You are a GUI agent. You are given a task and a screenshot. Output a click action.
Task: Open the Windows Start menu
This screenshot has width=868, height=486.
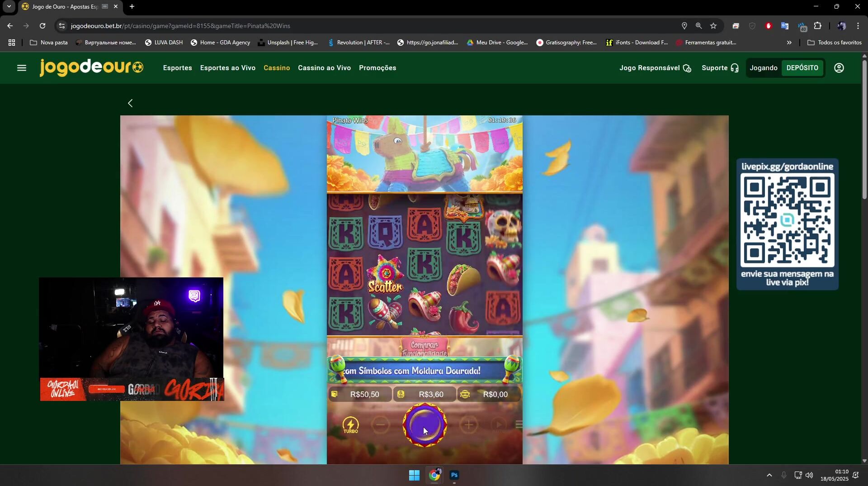pos(414,475)
